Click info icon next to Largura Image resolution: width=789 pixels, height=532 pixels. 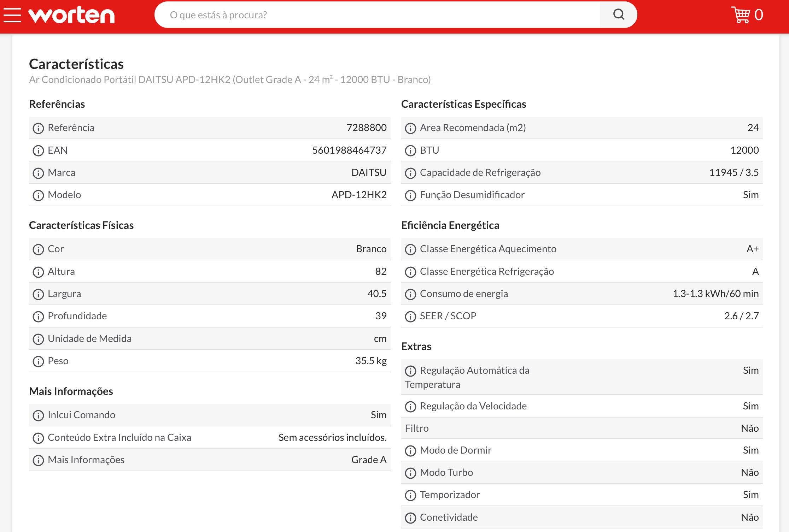pos(38,294)
